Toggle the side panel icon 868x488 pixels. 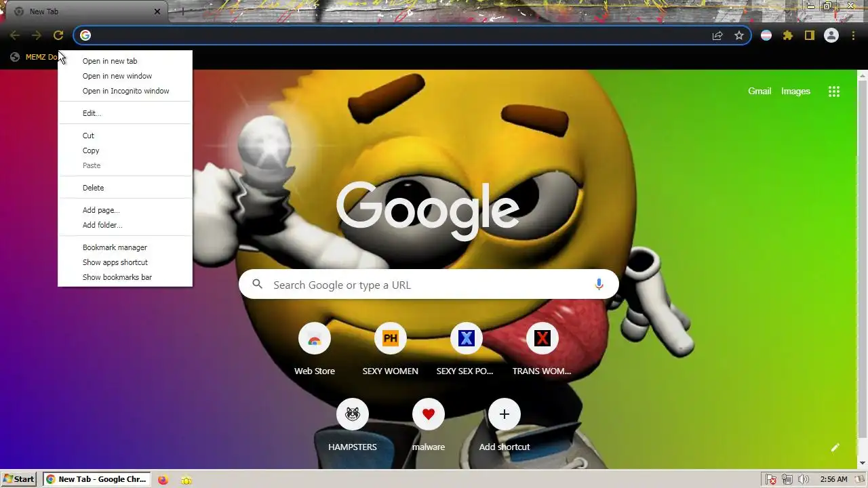(810, 35)
